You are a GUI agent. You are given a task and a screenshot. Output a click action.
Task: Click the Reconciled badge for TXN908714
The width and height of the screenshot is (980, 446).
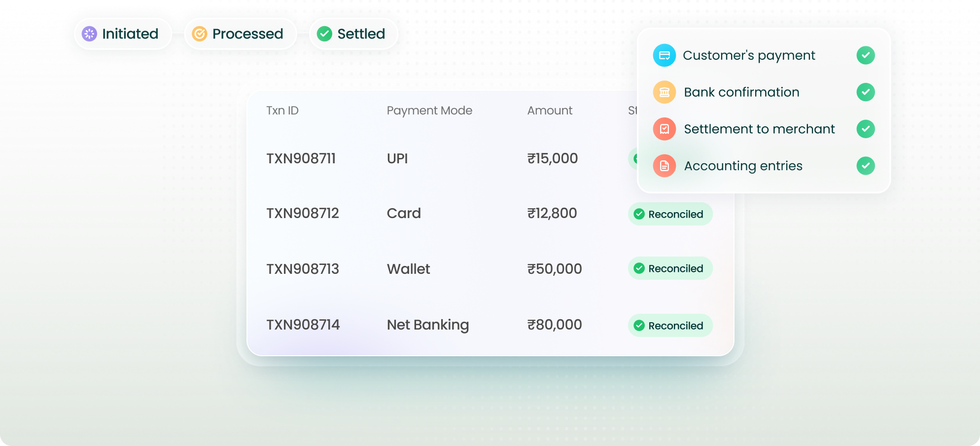[x=670, y=325]
